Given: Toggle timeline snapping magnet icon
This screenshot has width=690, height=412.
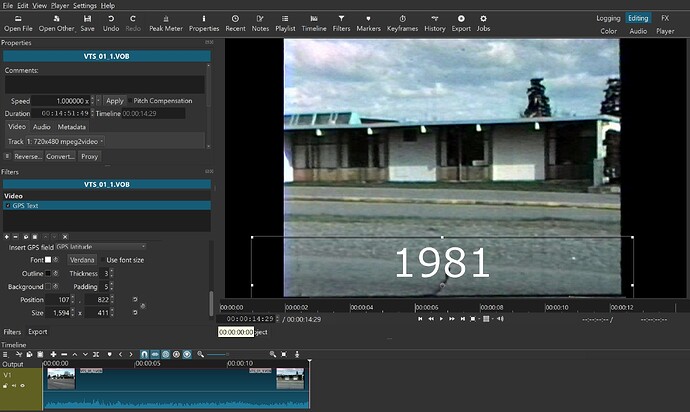Looking at the screenshot, I should coord(144,354).
